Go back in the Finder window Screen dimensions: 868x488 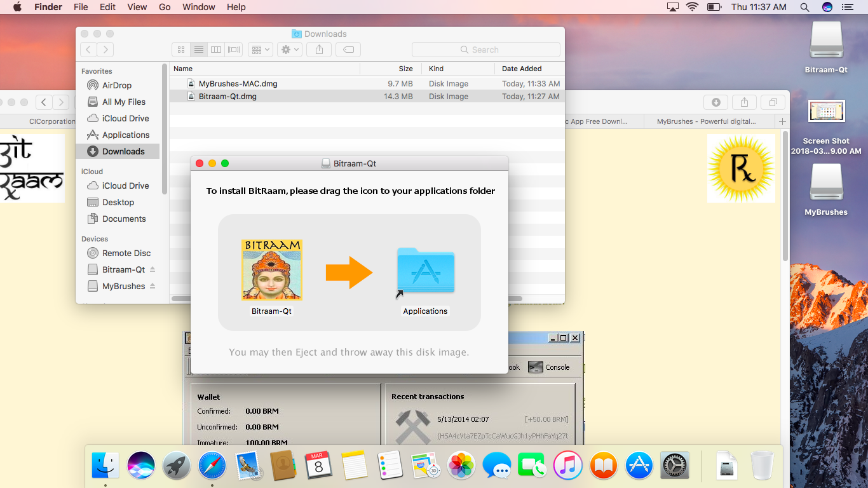(x=88, y=50)
